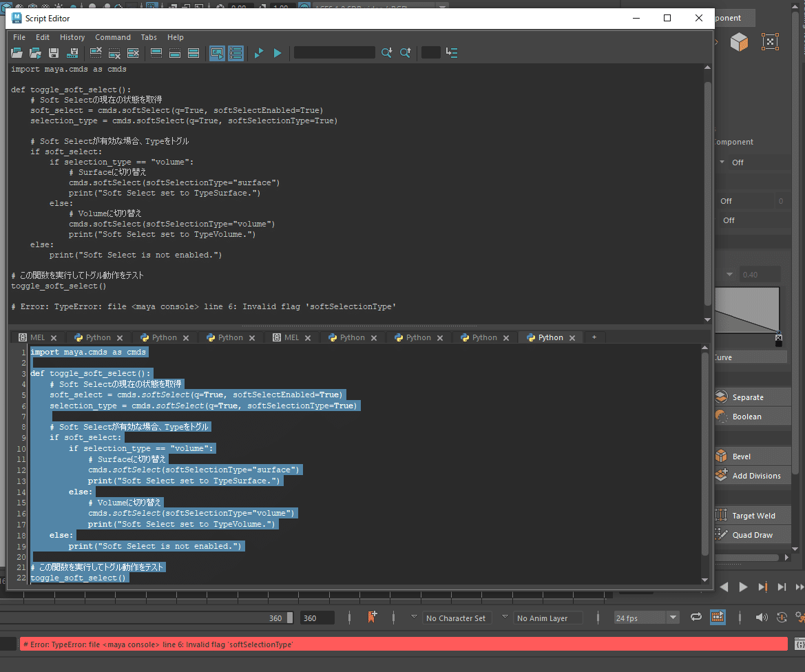Click the Save Script to Shelf icon
Image resolution: width=805 pixels, height=672 pixels.
click(x=73, y=52)
